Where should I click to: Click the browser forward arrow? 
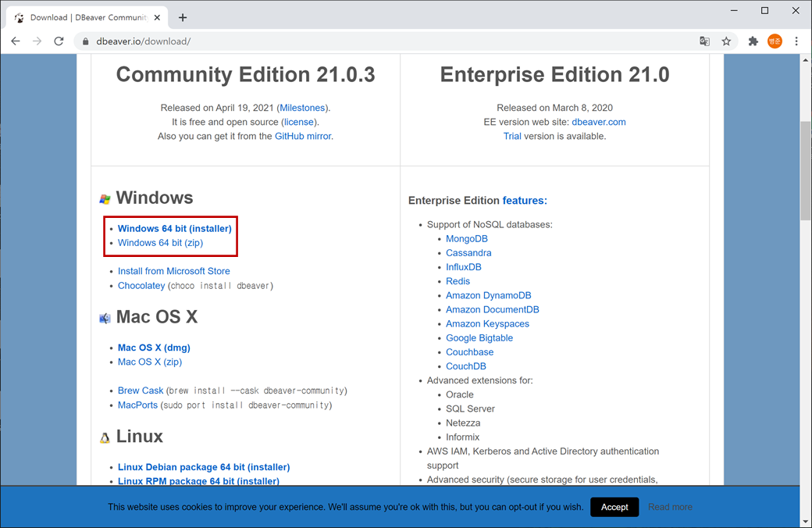[37, 41]
